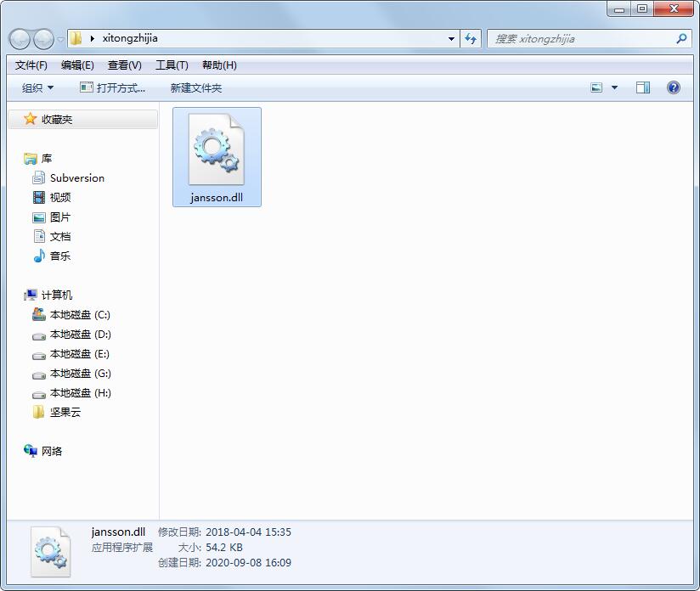This screenshot has width=700, height=591.
Task: Toggle the preview pane icon
Action: [x=643, y=87]
